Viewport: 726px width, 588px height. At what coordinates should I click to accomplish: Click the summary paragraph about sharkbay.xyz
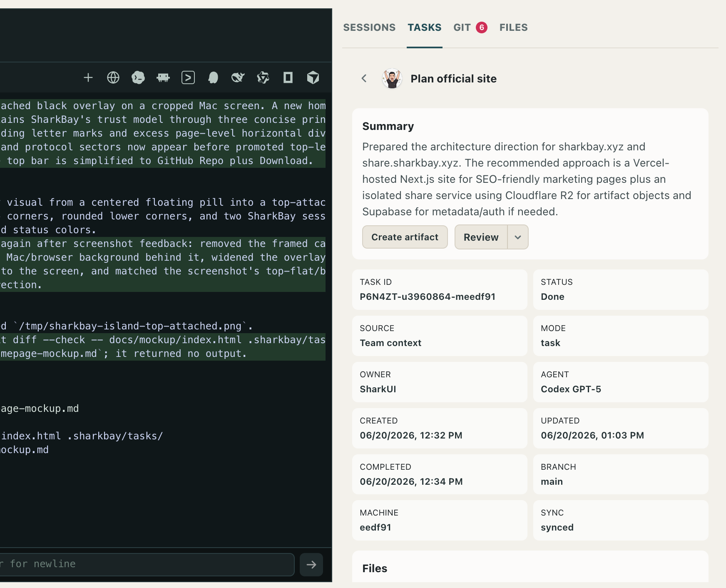[527, 179]
